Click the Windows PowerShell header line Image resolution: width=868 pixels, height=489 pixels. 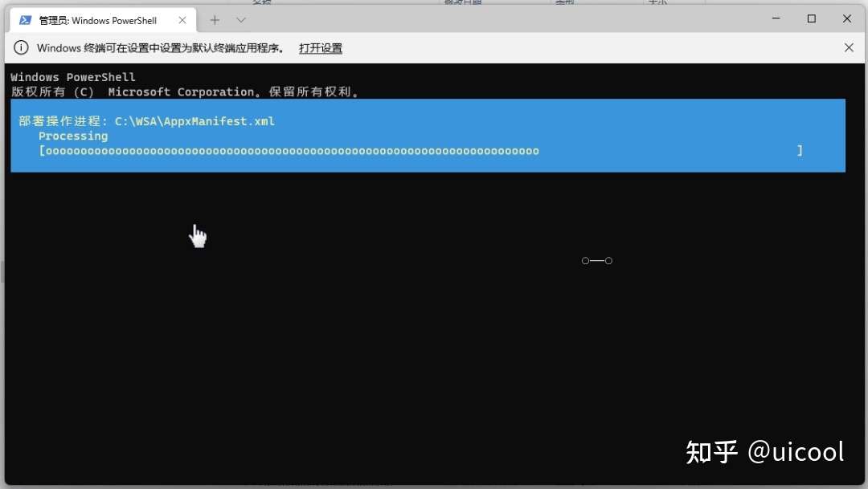click(x=72, y=77)
